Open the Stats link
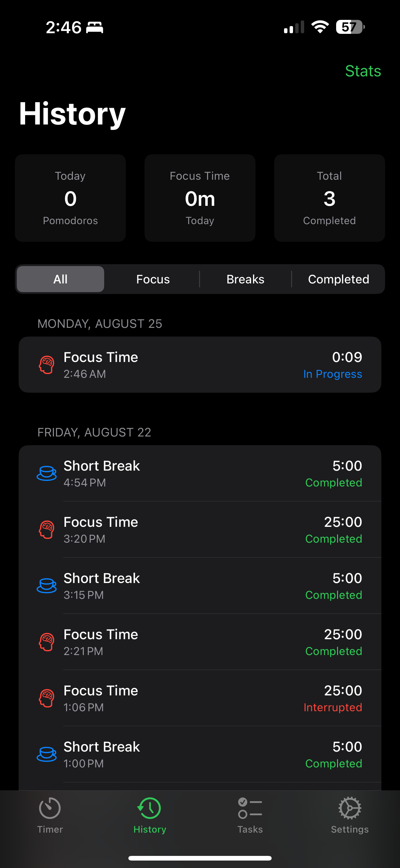Screen dimensions: 400x868 (x=363, y=71)
